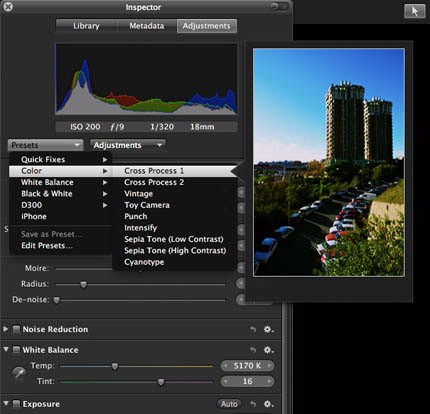
Task: Apply the Punch preset
Action: [x=174, y=216]
